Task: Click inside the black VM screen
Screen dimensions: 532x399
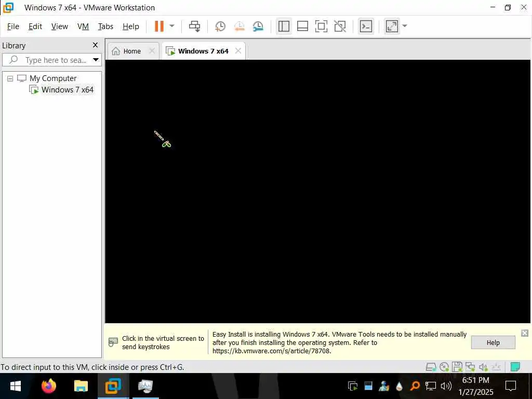Action: (x=317, y=191)
